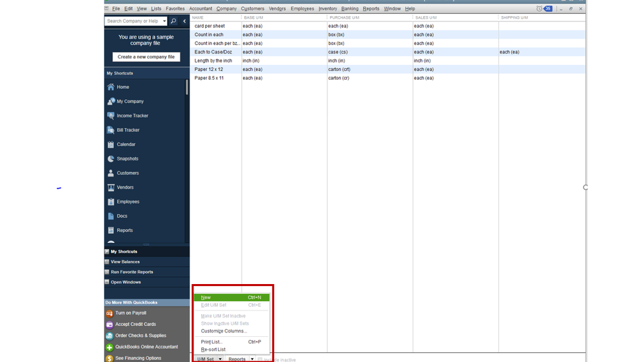Click the Accept Credit Cards icon
644x362 pixels.
tap(109, 325)
